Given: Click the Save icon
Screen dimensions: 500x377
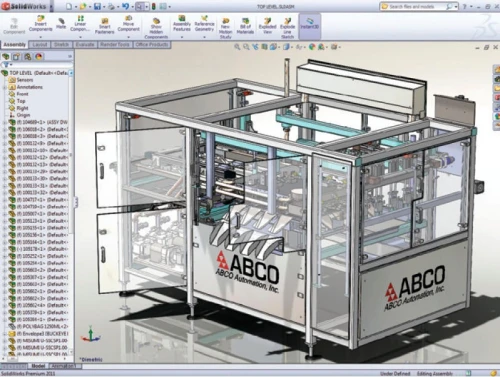Looking at the screenshot, I should (x=97, y=6).
